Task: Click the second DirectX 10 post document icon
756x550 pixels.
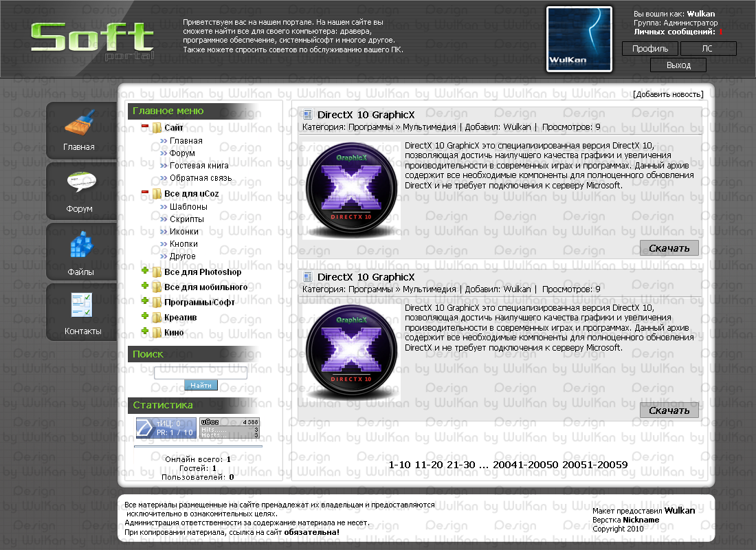Action: coord(308,277)
